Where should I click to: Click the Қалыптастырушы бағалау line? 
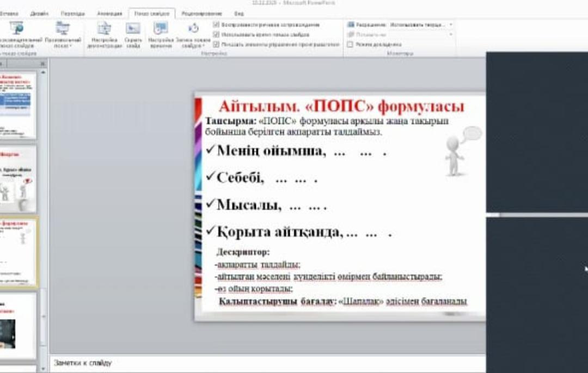pos(343,302)
